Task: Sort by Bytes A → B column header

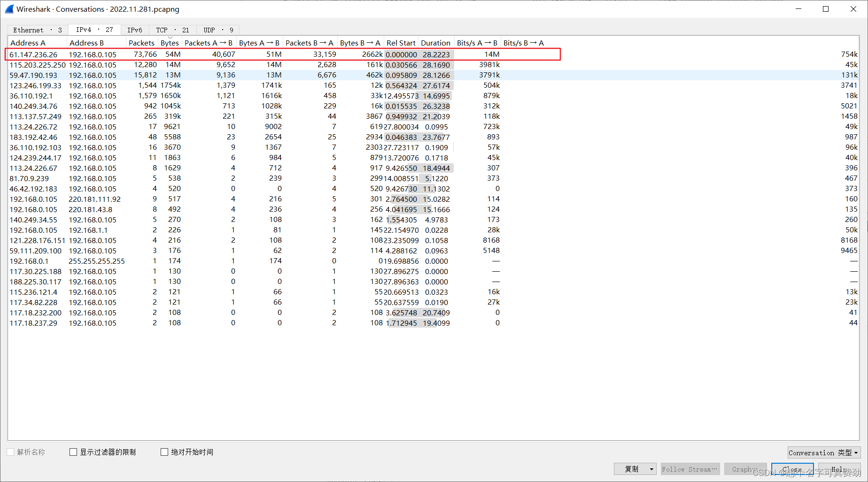Action: [259, 43]
